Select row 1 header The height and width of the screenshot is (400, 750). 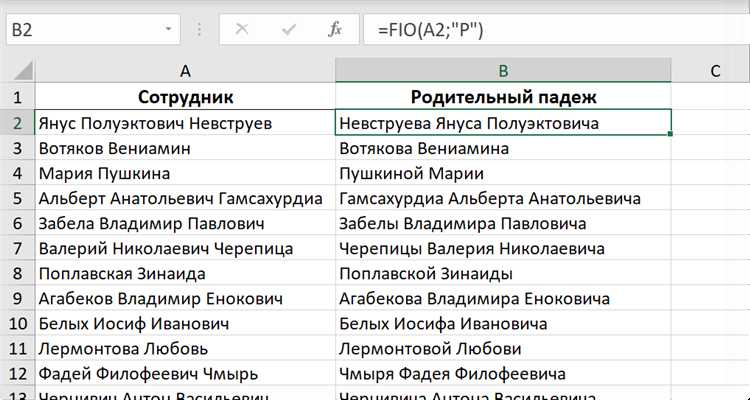(17, 97)
